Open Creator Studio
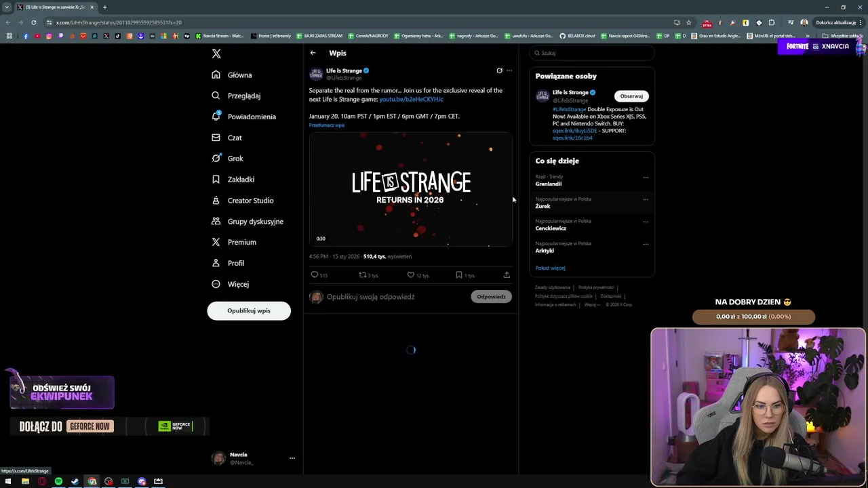 [x=243, y=201]
